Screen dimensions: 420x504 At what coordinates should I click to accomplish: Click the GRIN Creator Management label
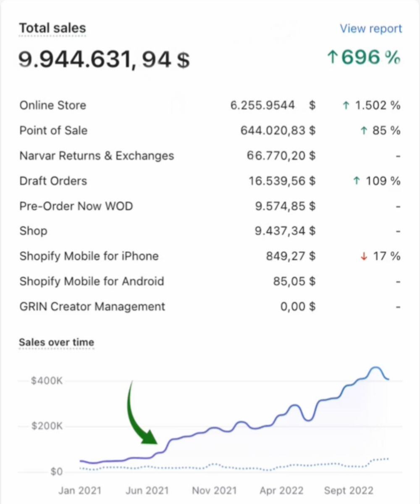[x=92, y=307]
